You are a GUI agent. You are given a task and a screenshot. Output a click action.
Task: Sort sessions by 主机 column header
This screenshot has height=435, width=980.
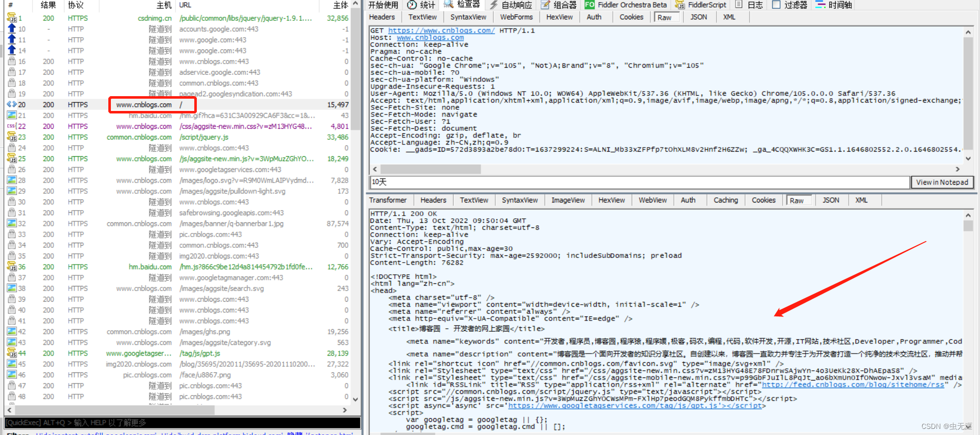click(164, 5)
